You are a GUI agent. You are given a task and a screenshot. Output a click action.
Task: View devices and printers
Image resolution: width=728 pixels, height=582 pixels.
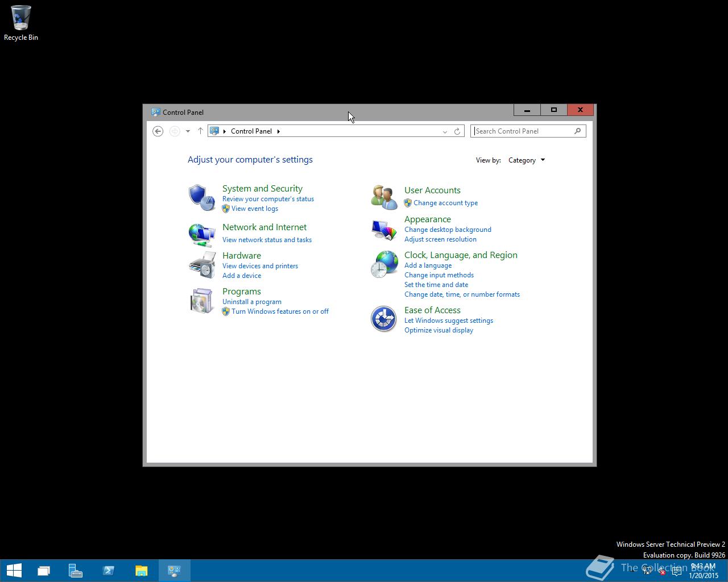[260, 266]
